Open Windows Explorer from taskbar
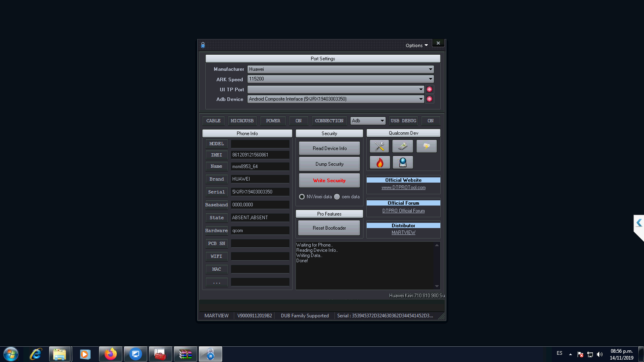 tap(60, 354)
